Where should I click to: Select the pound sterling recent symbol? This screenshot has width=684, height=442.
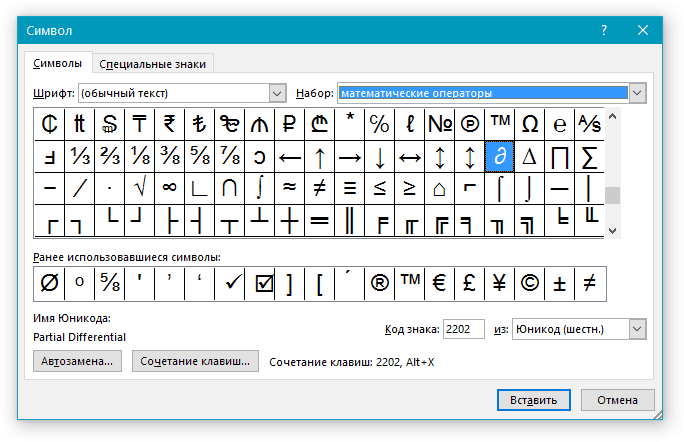point(470,284)
